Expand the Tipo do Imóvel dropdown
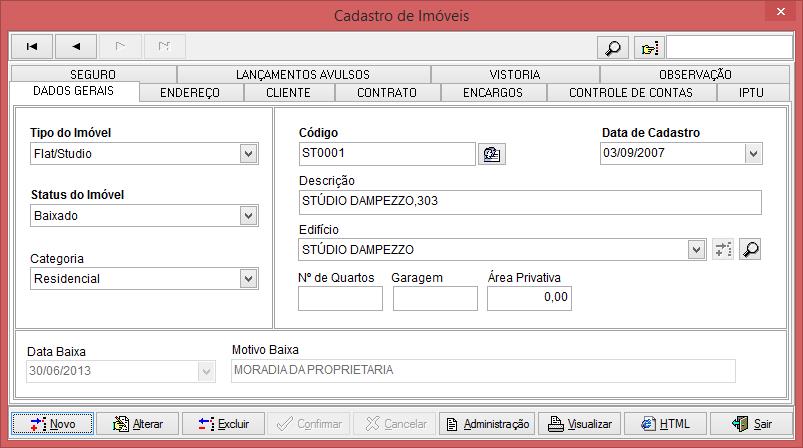Screen dimensions: 803x448 click(248, 154)
